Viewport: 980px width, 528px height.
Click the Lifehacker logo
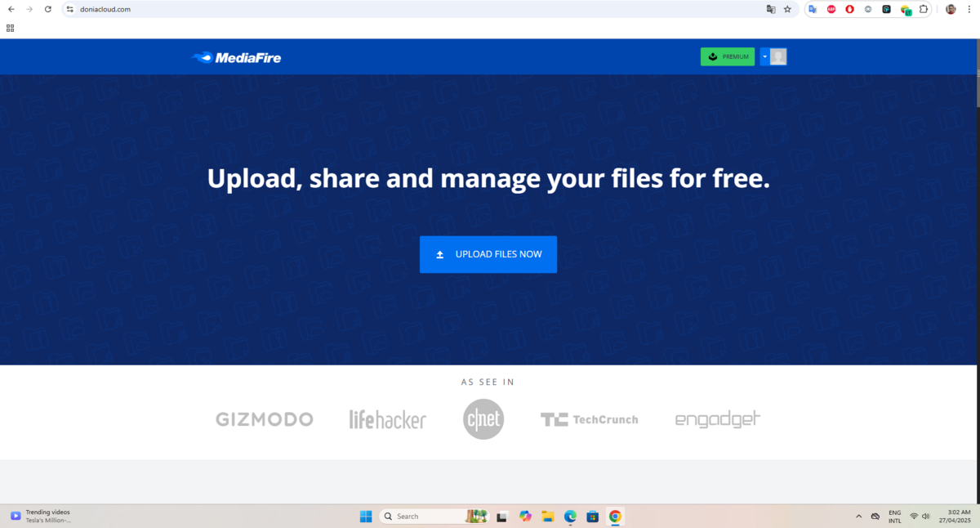[387, 419]
